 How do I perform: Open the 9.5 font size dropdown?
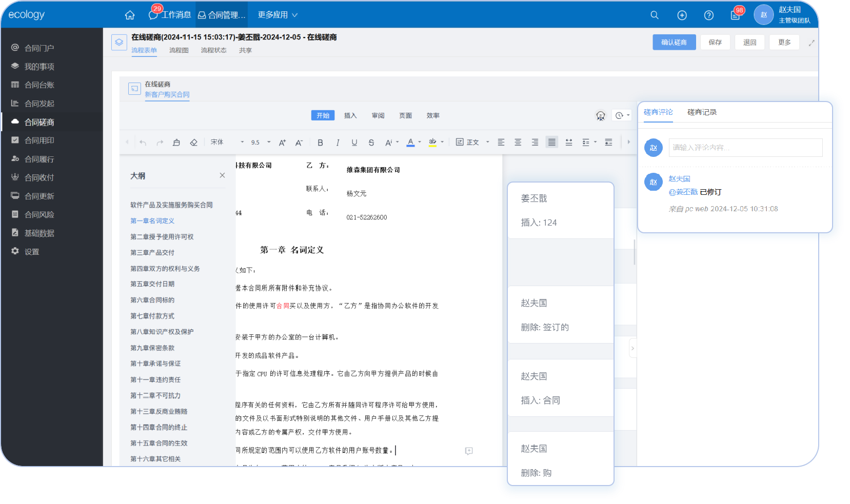tap(261, 142)
